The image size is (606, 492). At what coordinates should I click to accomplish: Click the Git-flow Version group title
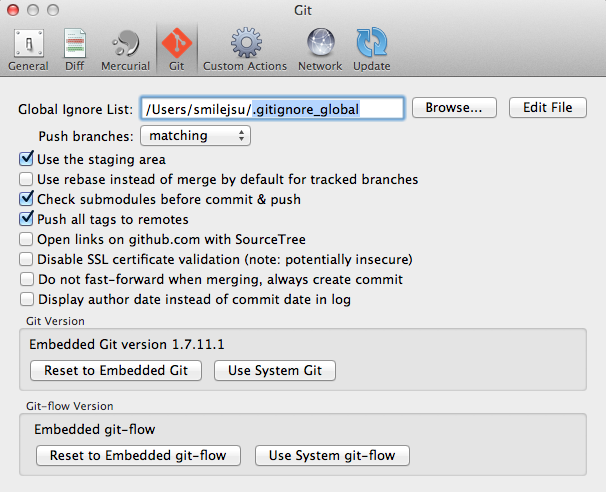point(70,406)
